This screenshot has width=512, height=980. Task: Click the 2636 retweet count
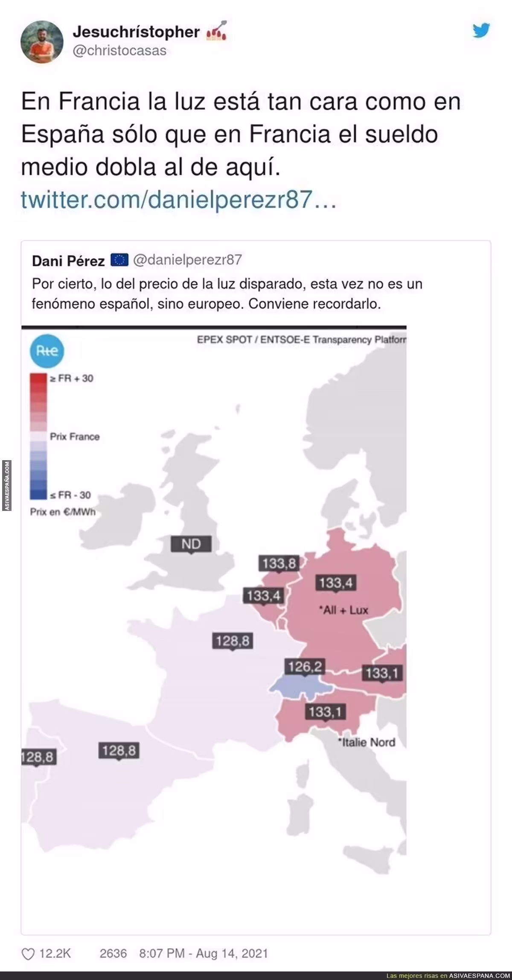[113, 954]
